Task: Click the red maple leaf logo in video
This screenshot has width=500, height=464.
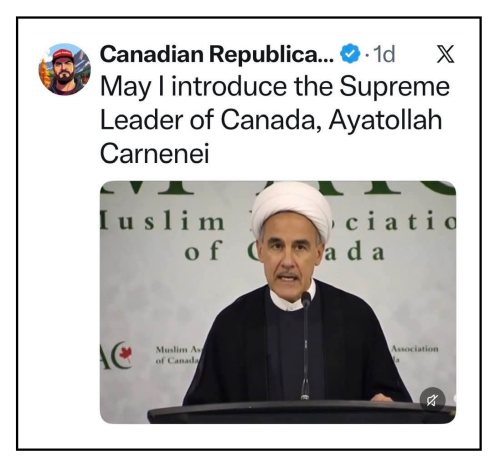Action: point(126,353)
